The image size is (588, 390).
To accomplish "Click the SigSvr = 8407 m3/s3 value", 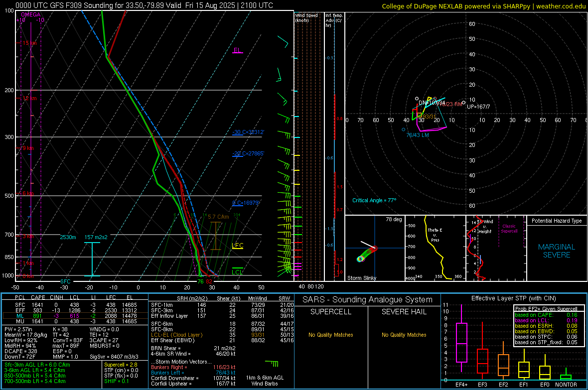I will click(114, 357).
